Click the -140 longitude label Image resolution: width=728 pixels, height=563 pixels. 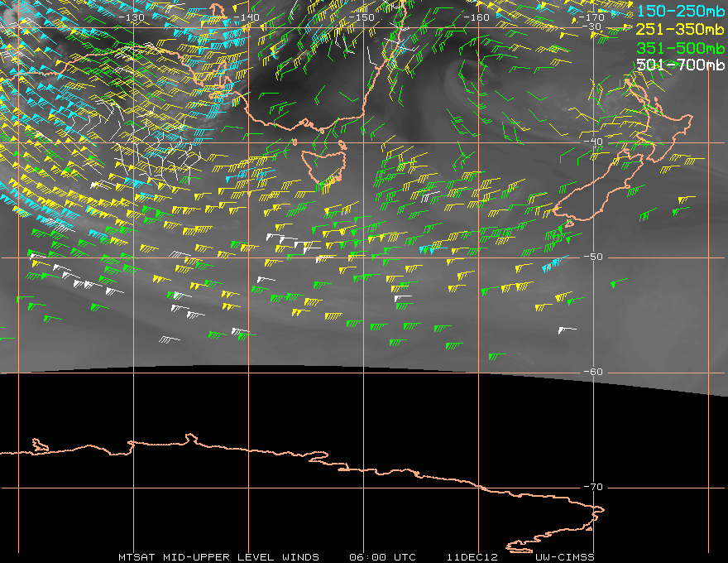[247, 17]
